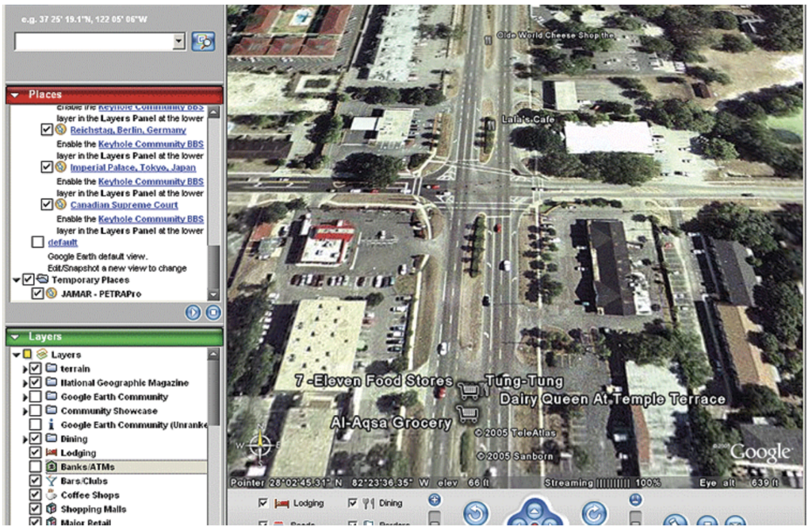Collapse the Places panel header triangle
The height and width of the screenshot is (530, 812).
[15, 94]
